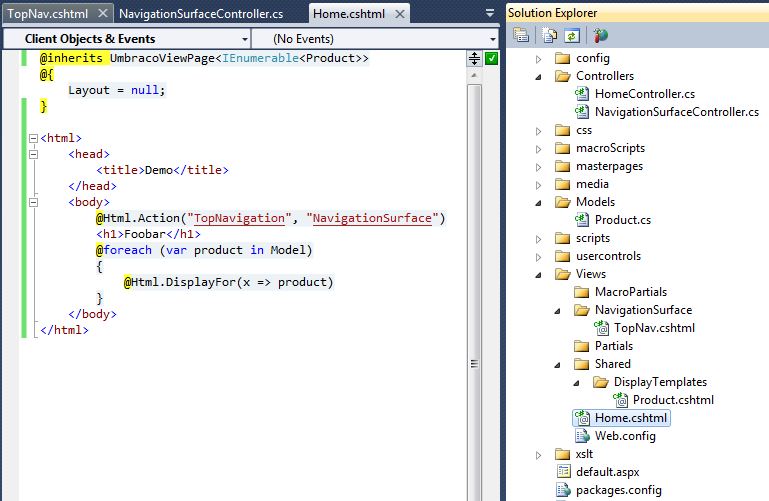Screen dimensions: 769x501
Task: Click the Properties icon in Solution Explorer
Action: [521, 35]
